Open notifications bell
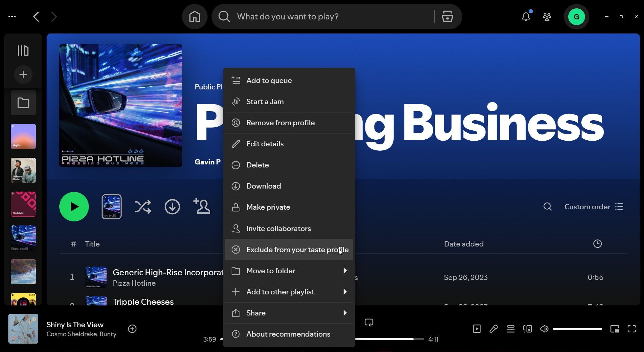Screen dimensions: 644x352 click(x=526, y=16)
